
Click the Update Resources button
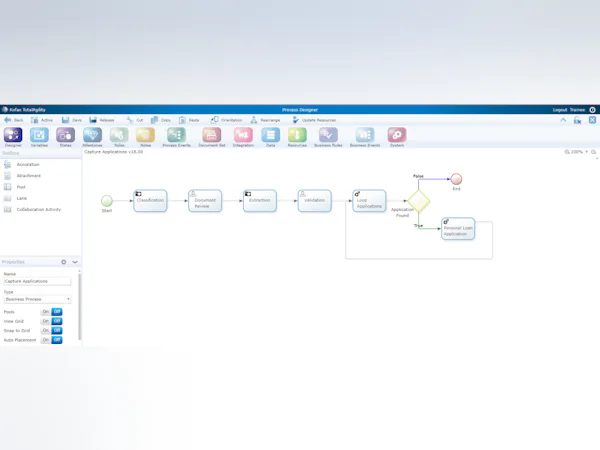point(314,120)
